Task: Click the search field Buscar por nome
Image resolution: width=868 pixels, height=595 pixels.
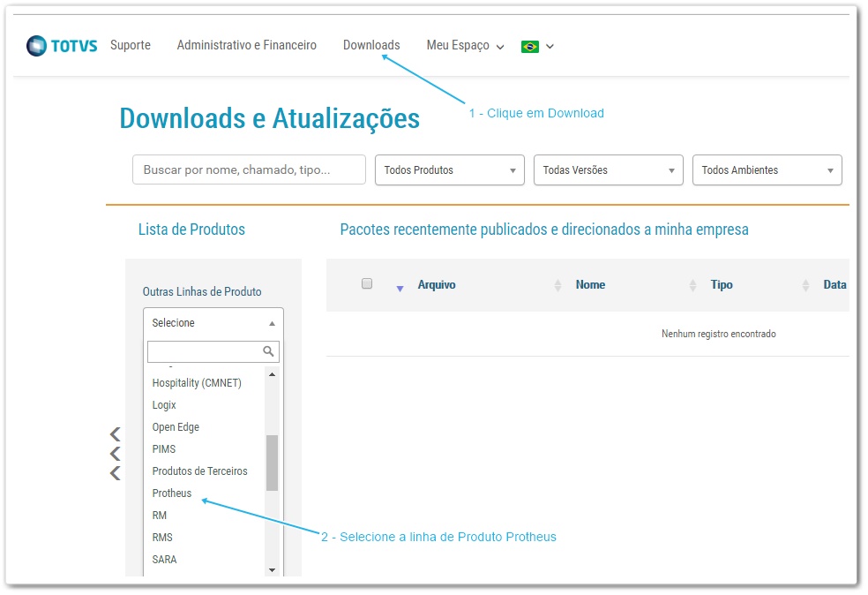Action: tap(249, 169)
